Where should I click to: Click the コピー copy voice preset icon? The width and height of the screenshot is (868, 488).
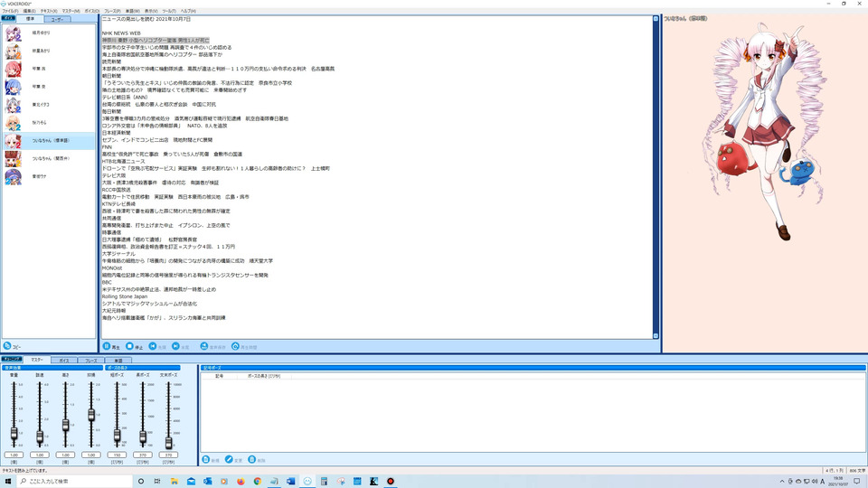click(7, 346)
